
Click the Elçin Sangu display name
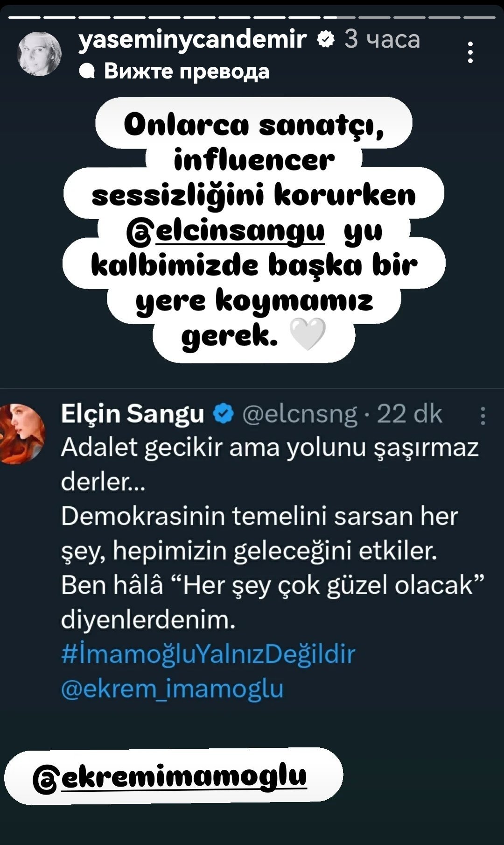click(133, 413)
